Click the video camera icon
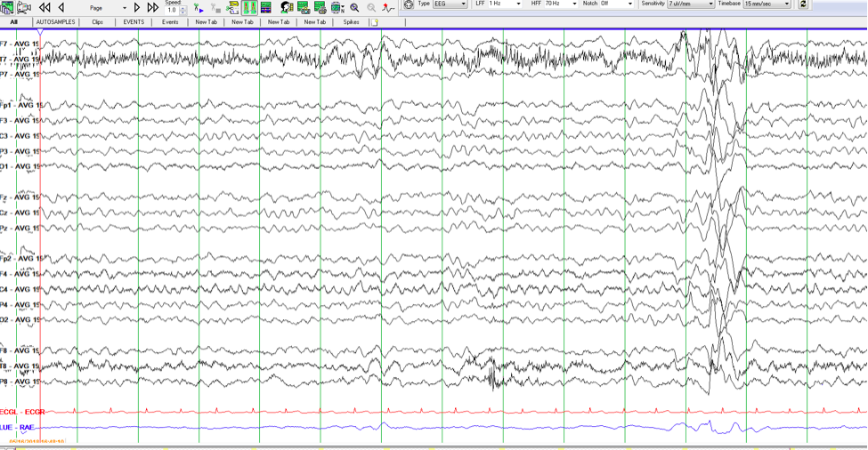868x450 pixels. [24, 7]
